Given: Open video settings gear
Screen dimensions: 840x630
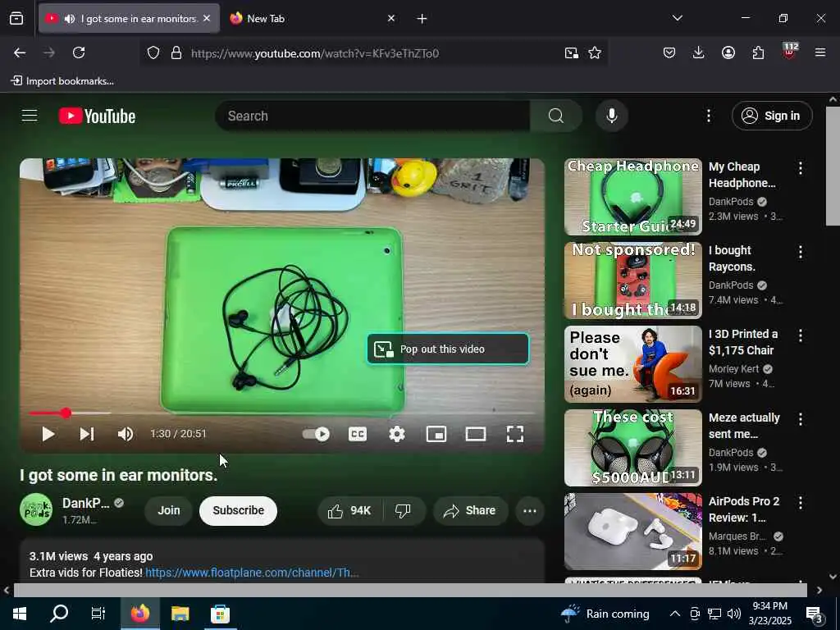Looking at the screenshot, I should click(397, 434).
